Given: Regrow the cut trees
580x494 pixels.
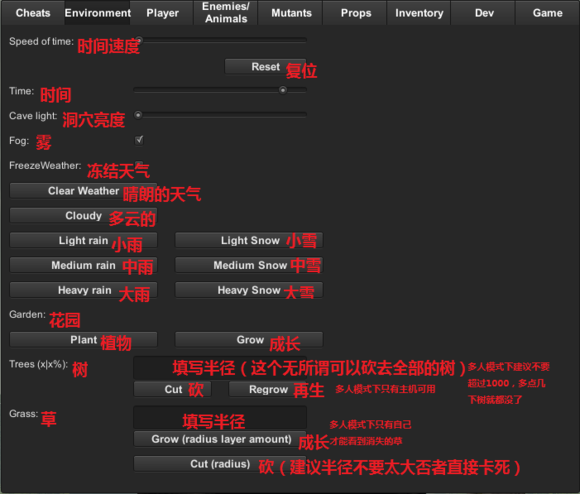Looking at the screenshot, I should point(268,389).
